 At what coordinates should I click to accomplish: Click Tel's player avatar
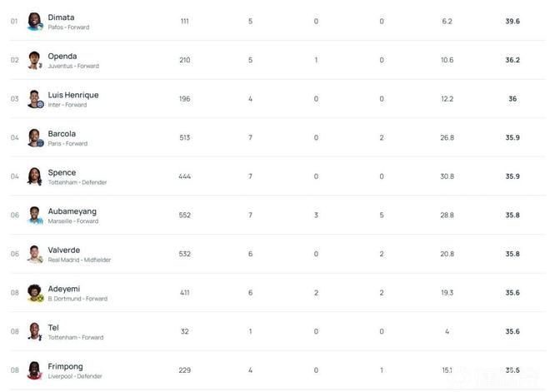[35, 331]
